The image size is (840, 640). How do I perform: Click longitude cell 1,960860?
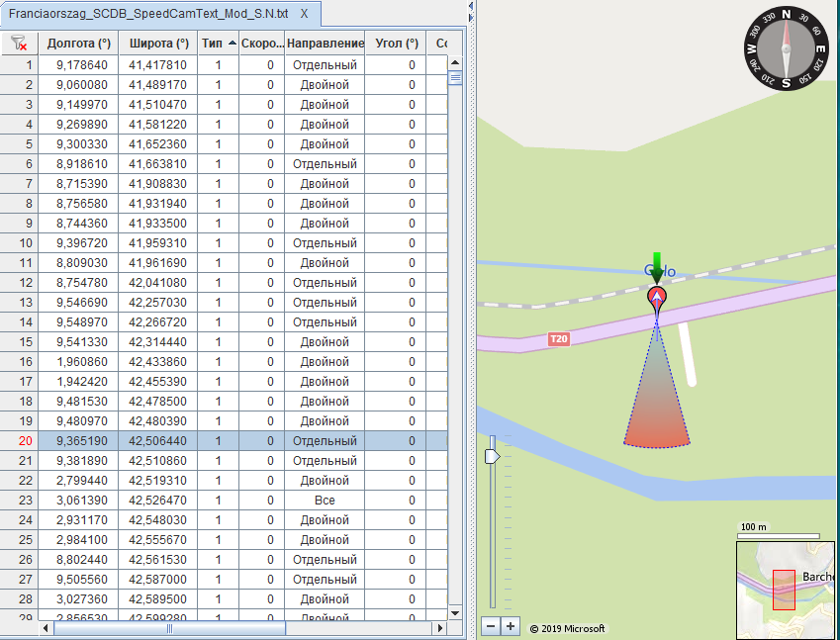coord(78,363)
